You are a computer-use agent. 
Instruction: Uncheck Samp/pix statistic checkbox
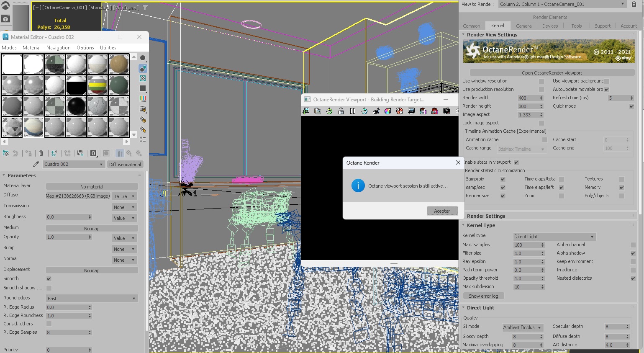(503, 179)
